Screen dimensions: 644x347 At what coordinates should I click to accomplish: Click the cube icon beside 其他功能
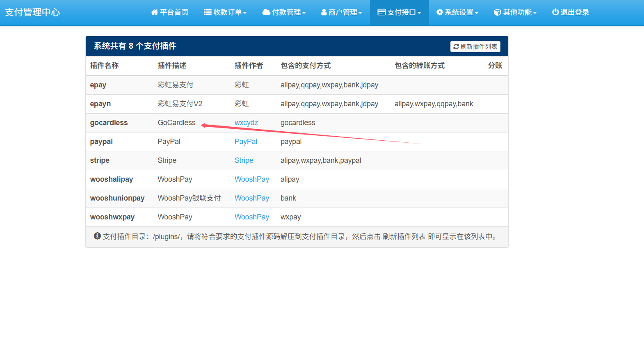(497, 12)
